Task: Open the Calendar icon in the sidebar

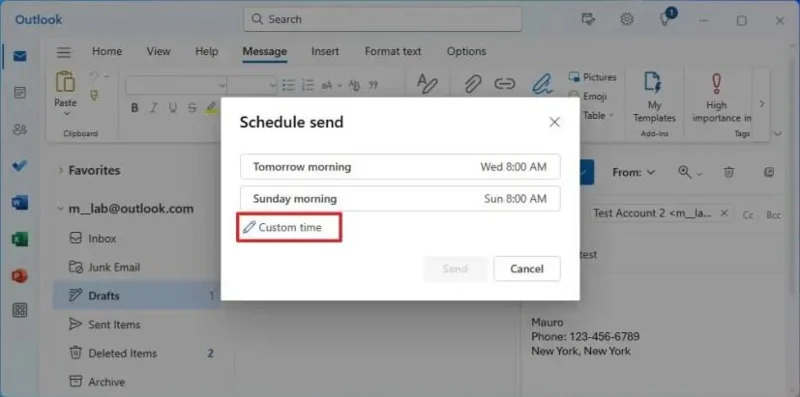Action: pyautogui.click(x=20, y=93)
